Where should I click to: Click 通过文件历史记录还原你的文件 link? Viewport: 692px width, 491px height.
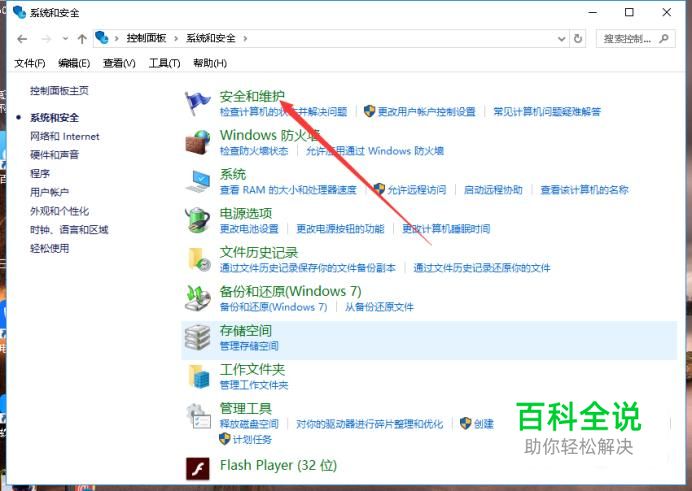point(482,268)
